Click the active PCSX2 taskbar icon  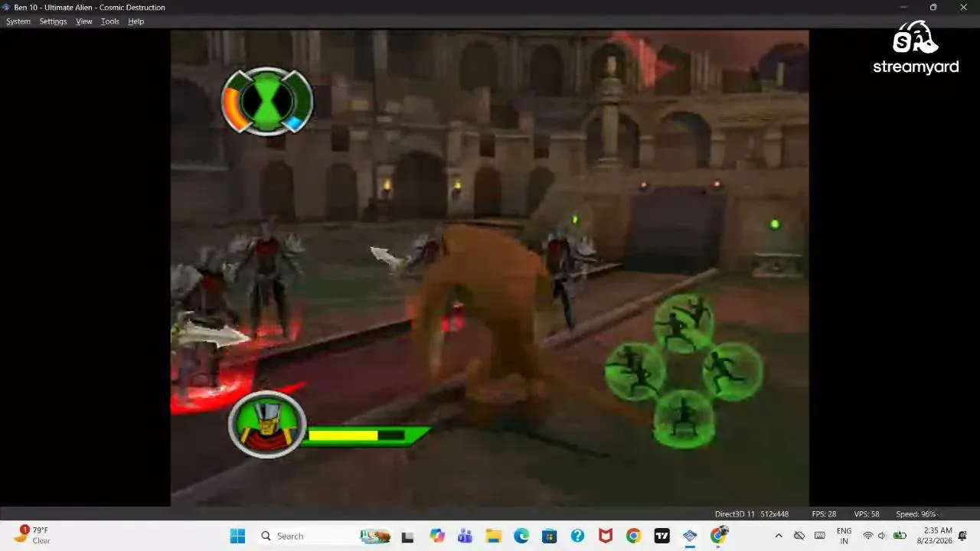[690, 536]
